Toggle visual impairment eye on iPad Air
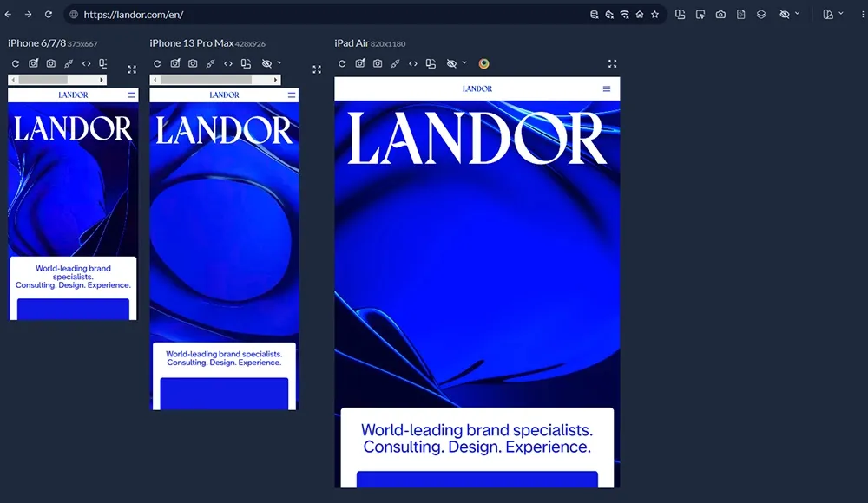The width and height of the screenshot is (868, 503). pyautogui.click(x=451, y=63)
